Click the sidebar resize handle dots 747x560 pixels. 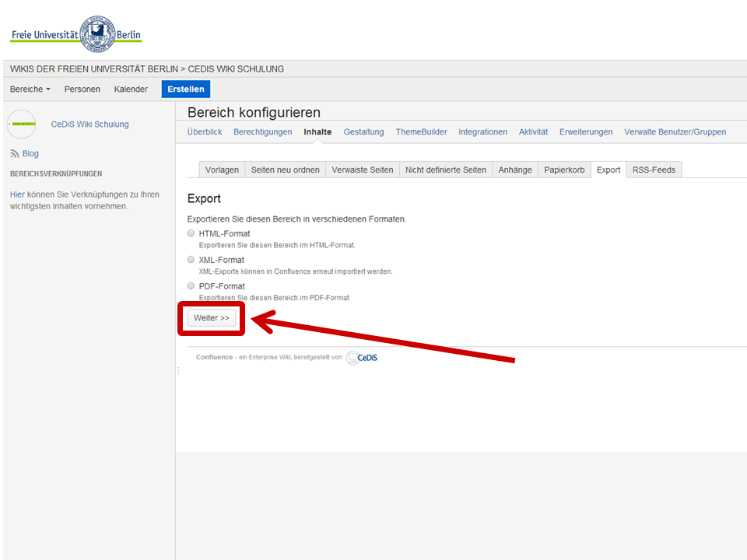(x=179, y=370)
